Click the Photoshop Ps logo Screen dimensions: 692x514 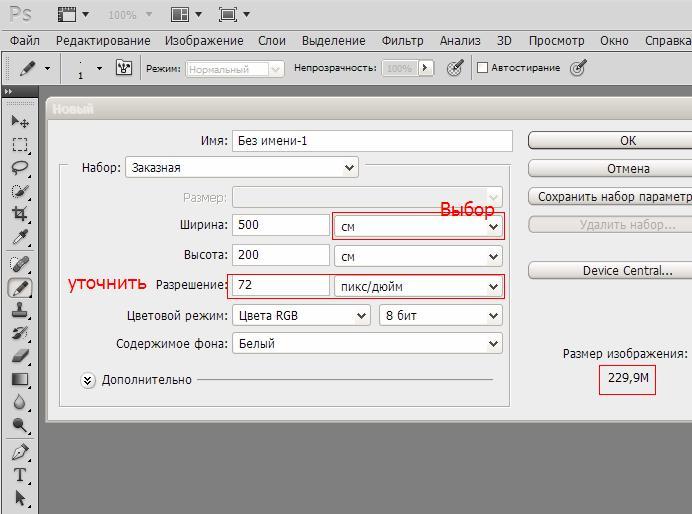pos(20,14)
